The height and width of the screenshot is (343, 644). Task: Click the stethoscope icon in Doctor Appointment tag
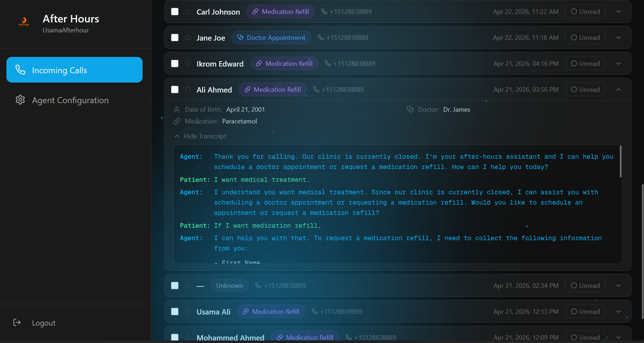(x=240, y=37)
